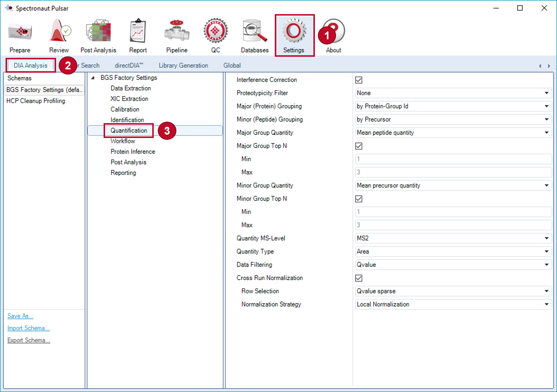This screenshot has height=392, width=557.
Task: Select Post Analysis in settings tree
Action: [128, 162]
